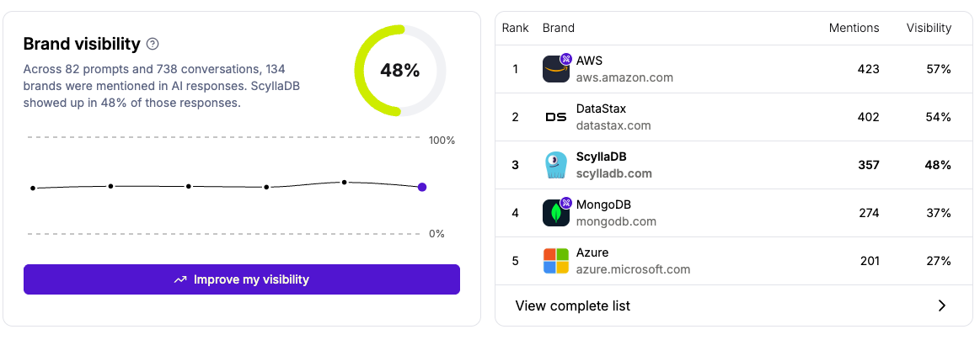Click the DataStax brand logo icon
The height and width of the screenshot is (340, 980).
pyautogui.click(x=556, y=117)
